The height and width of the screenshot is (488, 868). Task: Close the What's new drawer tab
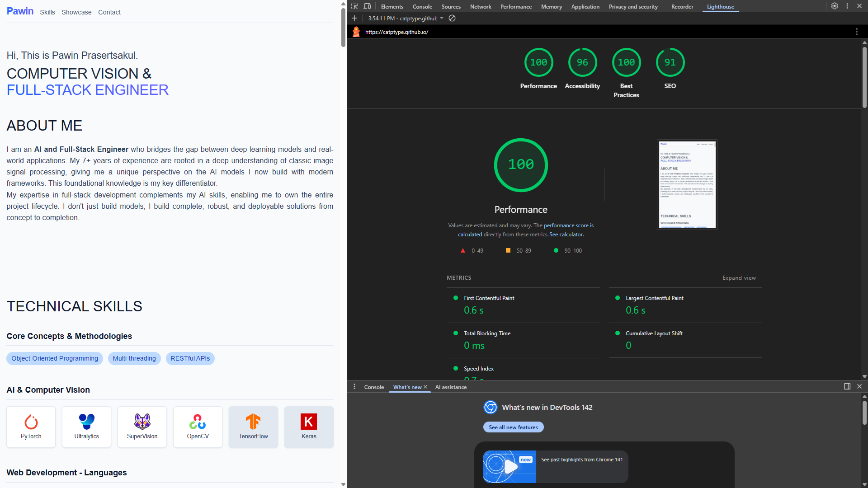pyautogui.click(x=425, y=387)
